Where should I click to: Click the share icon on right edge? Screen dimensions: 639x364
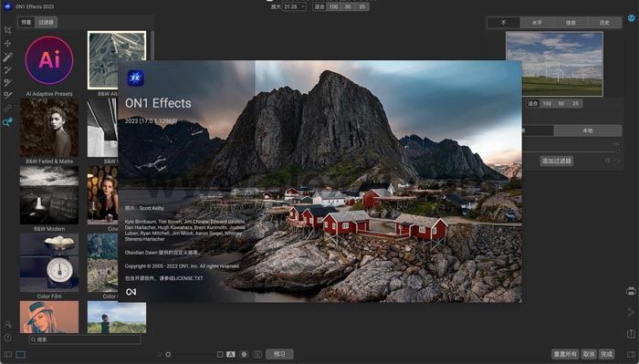click(x=631, y=312)
